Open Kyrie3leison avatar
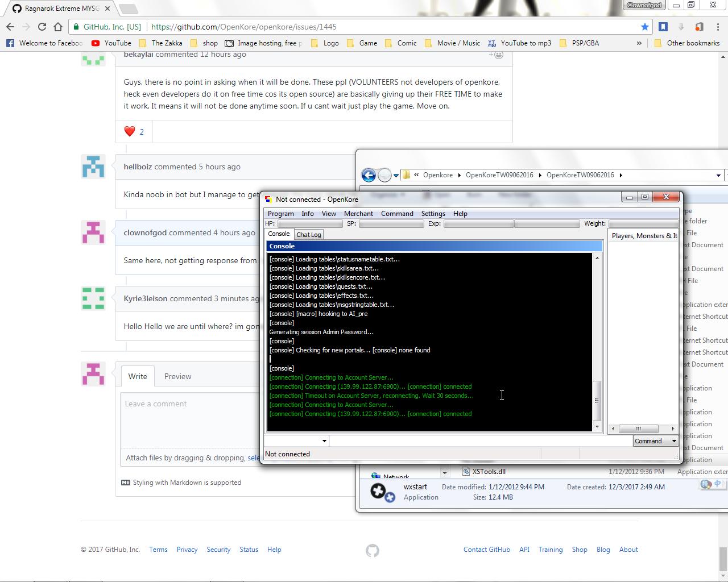Image resolution: width=728 pixels, height=582 pixels. 93,299
